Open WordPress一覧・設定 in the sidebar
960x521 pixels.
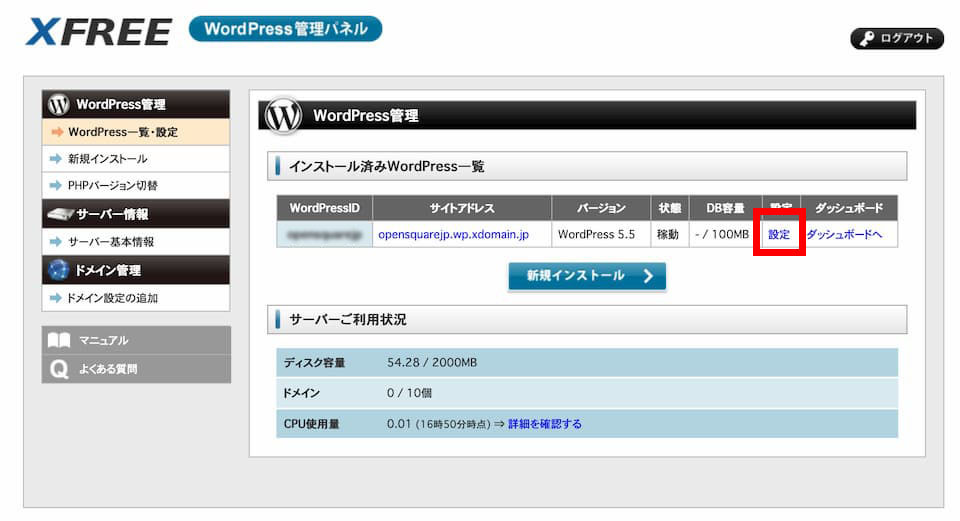(x=122, y=132)
